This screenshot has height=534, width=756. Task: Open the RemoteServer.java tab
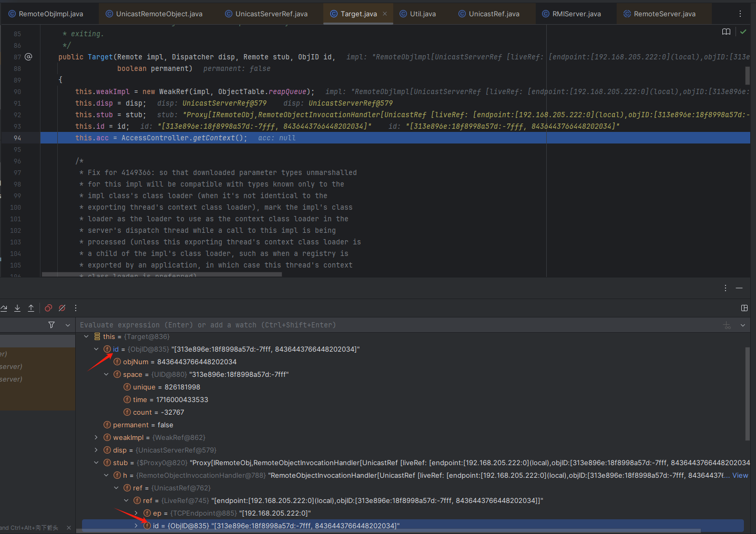click(659, 14)
